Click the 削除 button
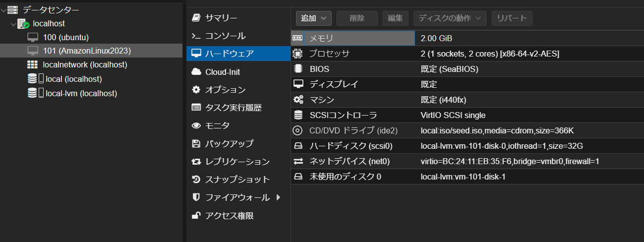The height and width of the screenshot is (242, 644). pyautogui.click(x=357, y=18)
